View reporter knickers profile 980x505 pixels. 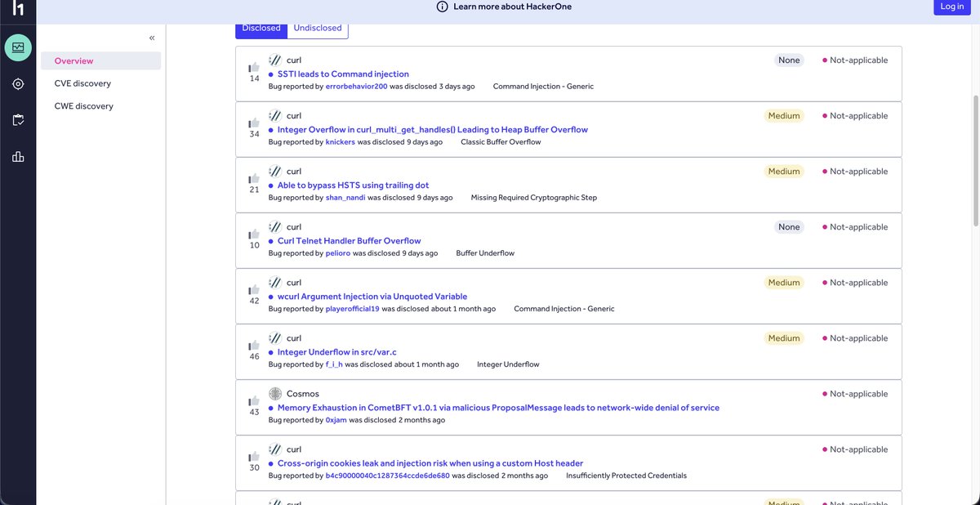[x=341, y=142]
